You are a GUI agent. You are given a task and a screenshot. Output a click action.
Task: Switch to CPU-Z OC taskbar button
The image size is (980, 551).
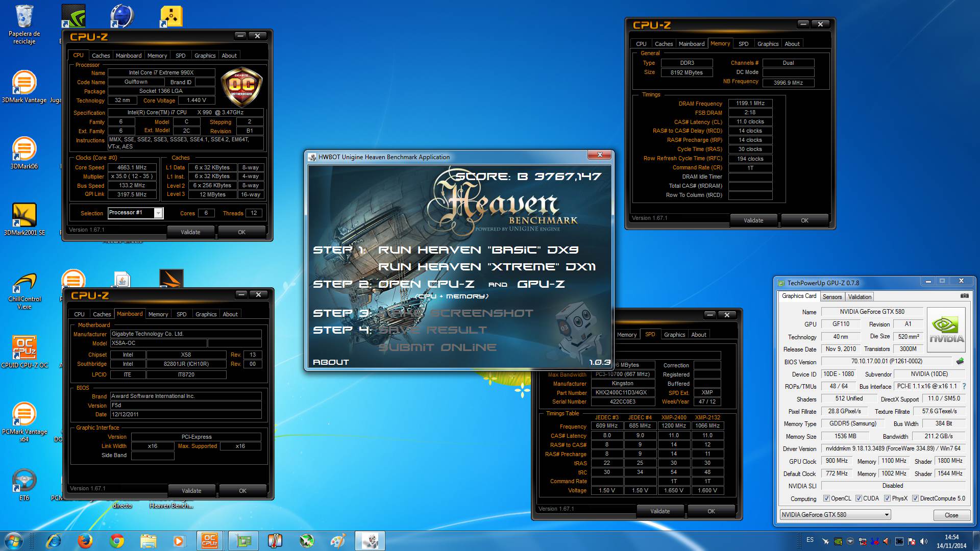point(210,541)
